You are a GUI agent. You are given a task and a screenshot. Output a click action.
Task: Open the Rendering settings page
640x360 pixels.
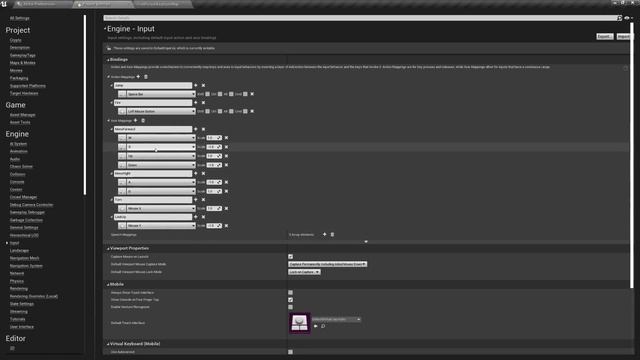click(18, 289)
